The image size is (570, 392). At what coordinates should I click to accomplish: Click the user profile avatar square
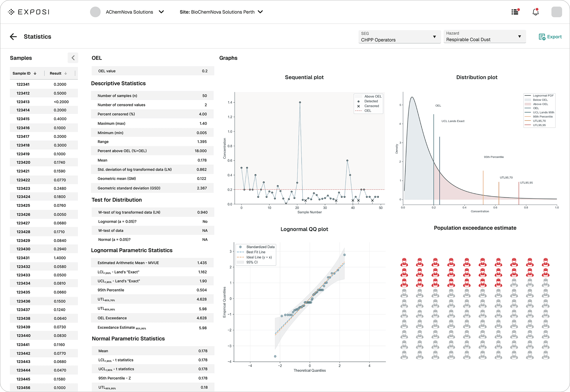(x=556, y=12)
